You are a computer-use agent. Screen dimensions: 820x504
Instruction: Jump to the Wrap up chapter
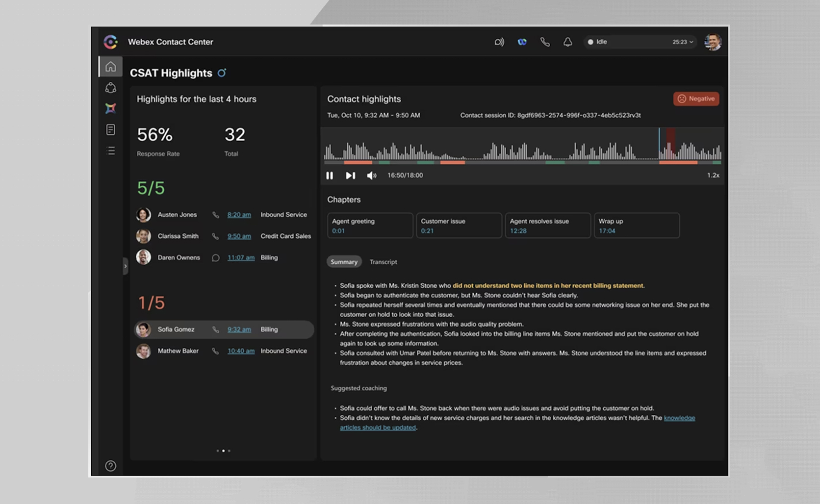tap(637, 226)
